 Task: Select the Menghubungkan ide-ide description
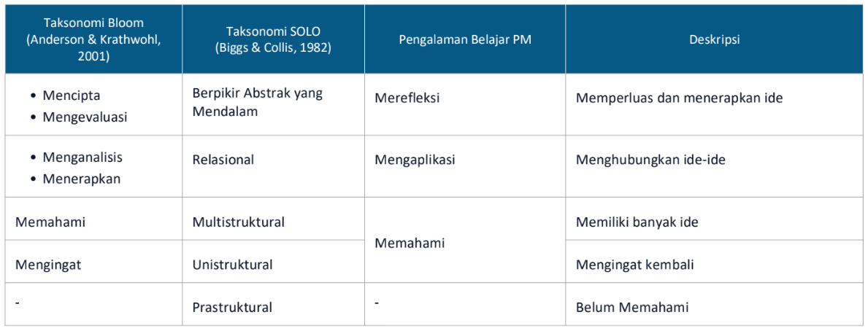(x=650, y=160)
